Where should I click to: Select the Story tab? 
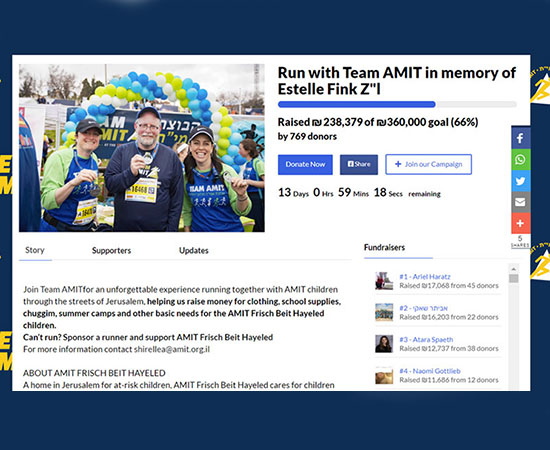click(x=35, y=250)
